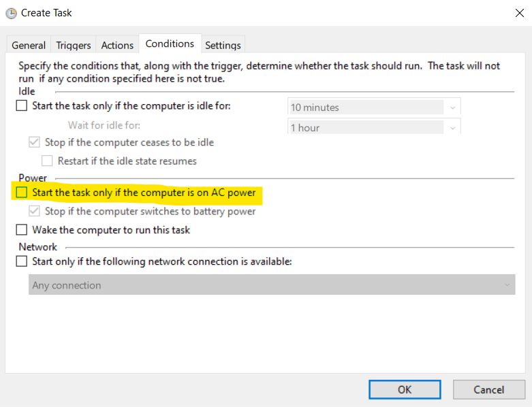Switch to the Settings tab
Image resolution: width=532 pixels, height=407 pixels.
tap(223, 45)
